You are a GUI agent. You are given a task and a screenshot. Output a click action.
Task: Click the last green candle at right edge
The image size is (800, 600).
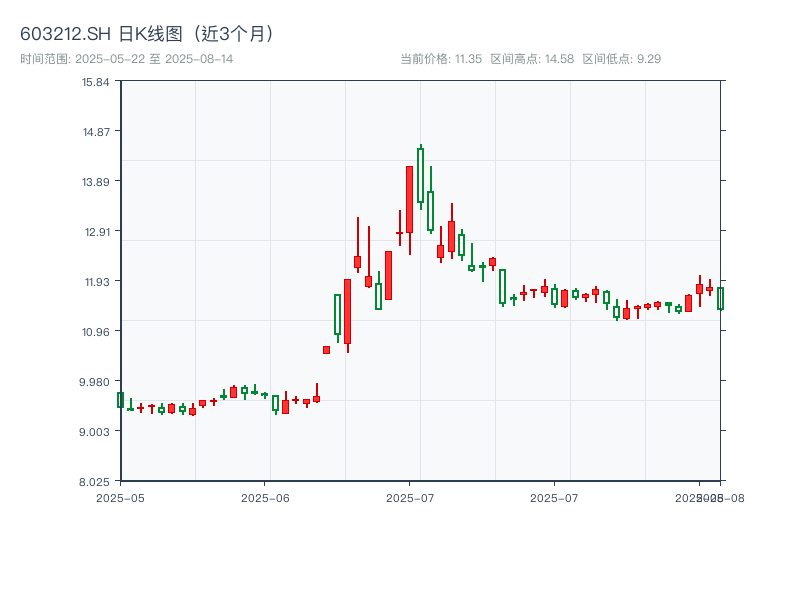click(x=720, y=298)
